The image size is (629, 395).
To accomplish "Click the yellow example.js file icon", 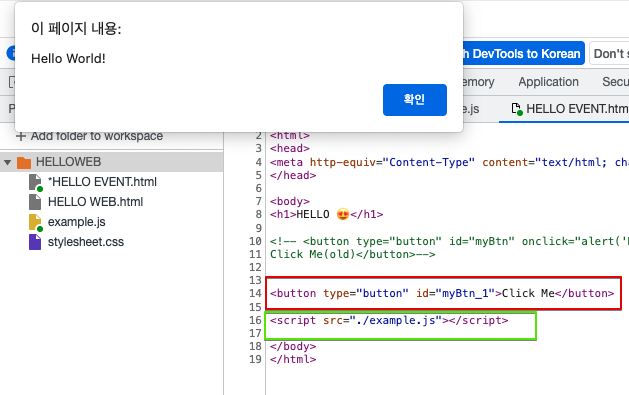I will tap(35, 223).
